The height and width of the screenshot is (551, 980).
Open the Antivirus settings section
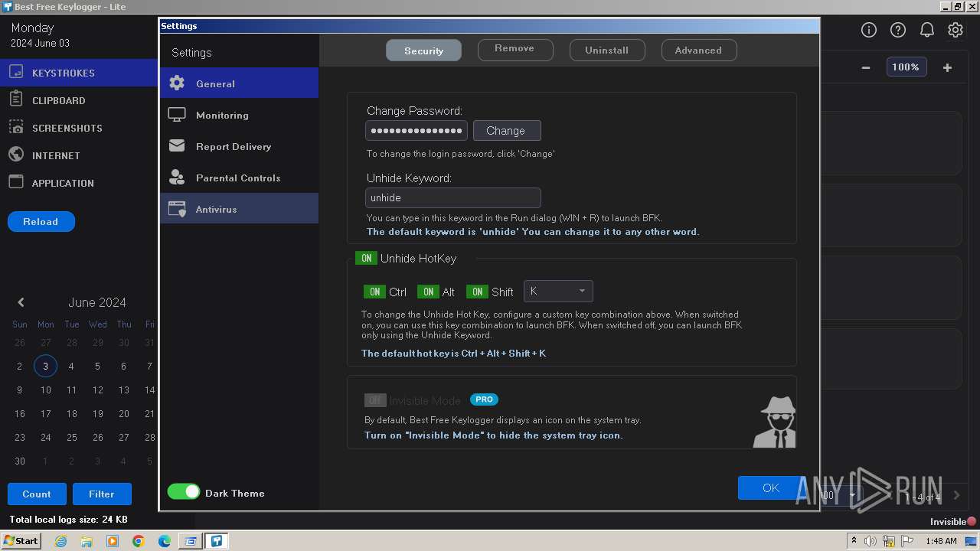pos(239,209)
